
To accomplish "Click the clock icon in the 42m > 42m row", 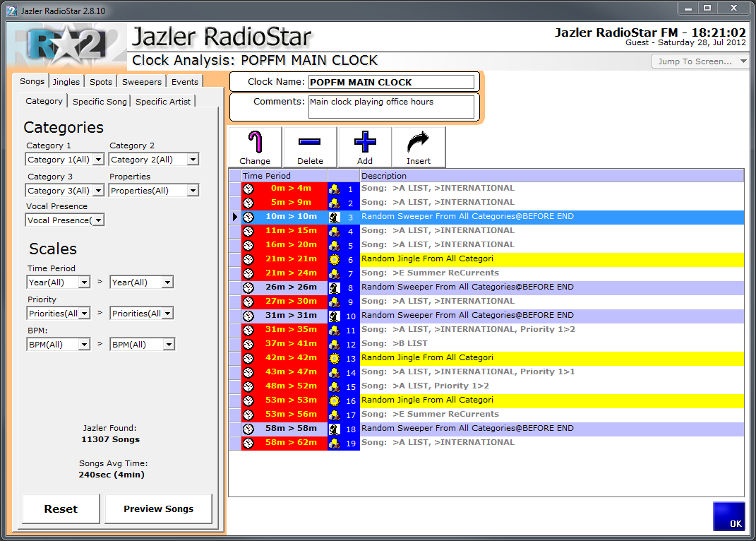I will click(x=248, y=359).
